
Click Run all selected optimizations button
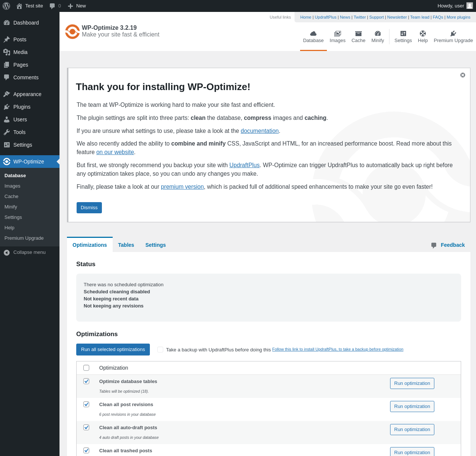(113, 350)
